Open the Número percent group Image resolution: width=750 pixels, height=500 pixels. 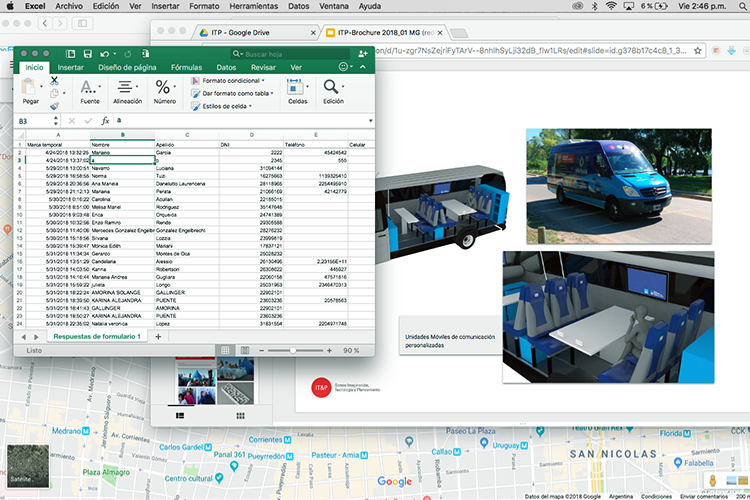165,91
